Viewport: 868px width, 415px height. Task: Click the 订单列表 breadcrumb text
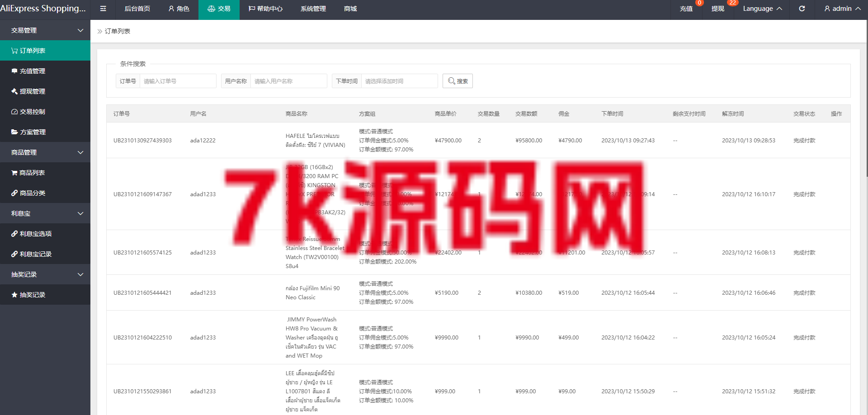118,31
